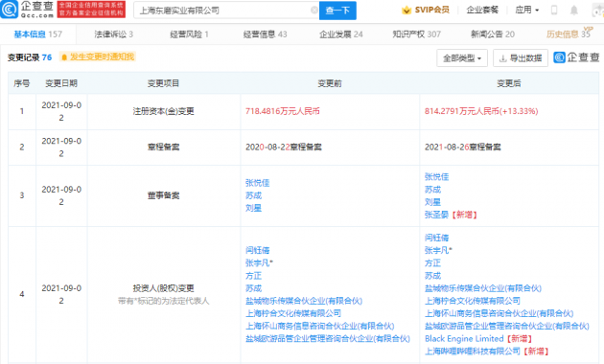This screenshot has width=604, height=364.
Task: Open 刘星 in the 变更前 directors list
Action: point(253,208)
